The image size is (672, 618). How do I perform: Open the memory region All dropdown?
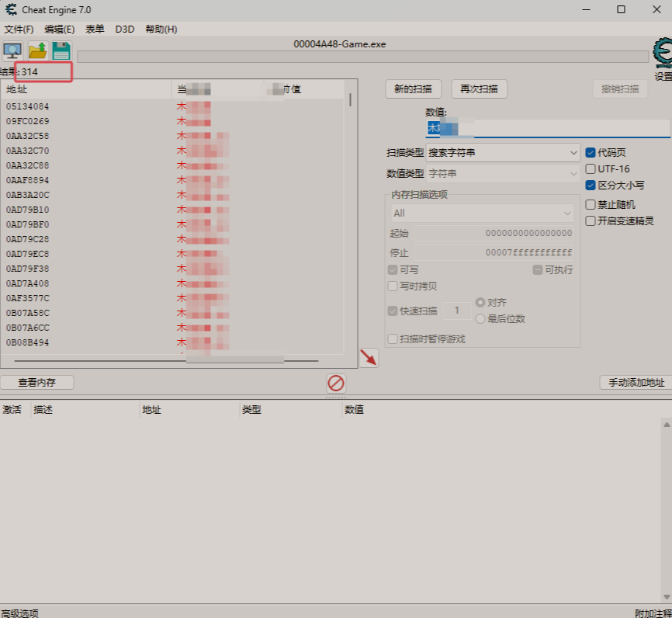point(482,214)
